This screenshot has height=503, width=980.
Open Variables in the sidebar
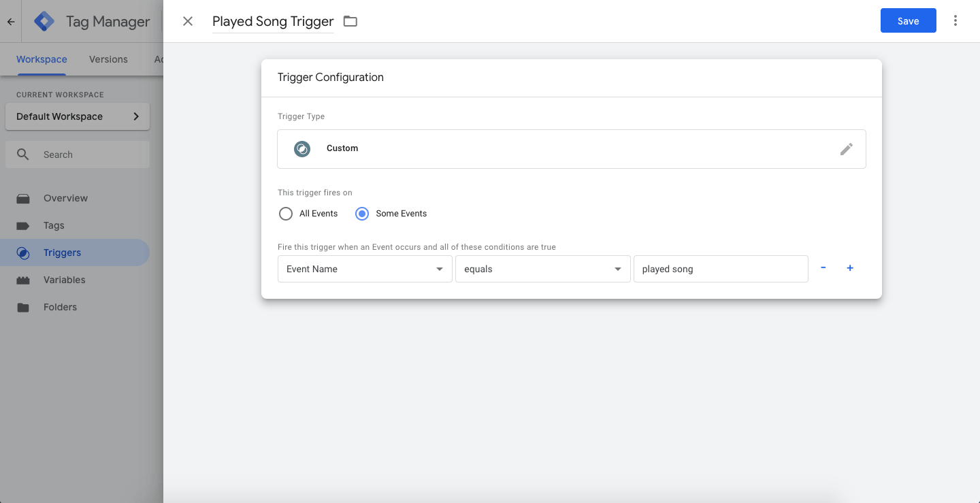pos(64,280)
